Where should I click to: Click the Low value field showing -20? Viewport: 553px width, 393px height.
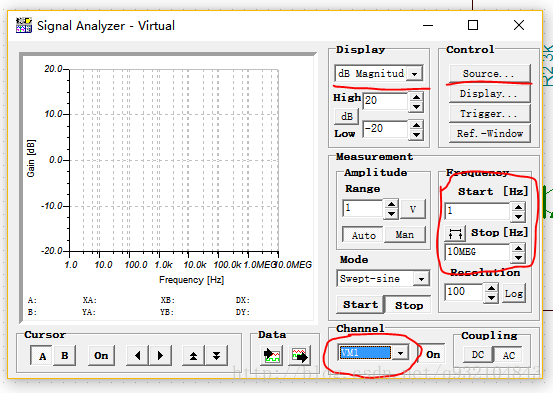click(385, 129)
